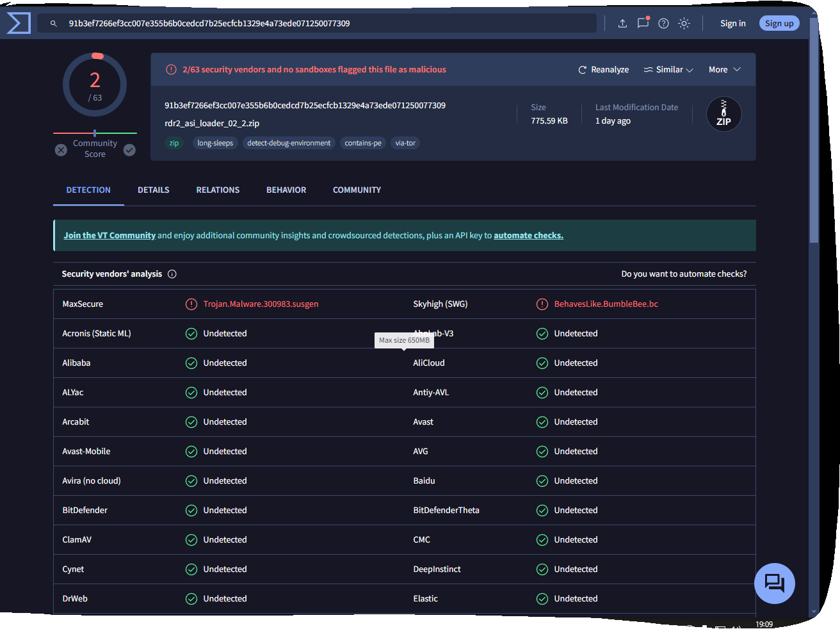
Task: Follow the automate checks link in banner
Action: click(x=528, y=236)
